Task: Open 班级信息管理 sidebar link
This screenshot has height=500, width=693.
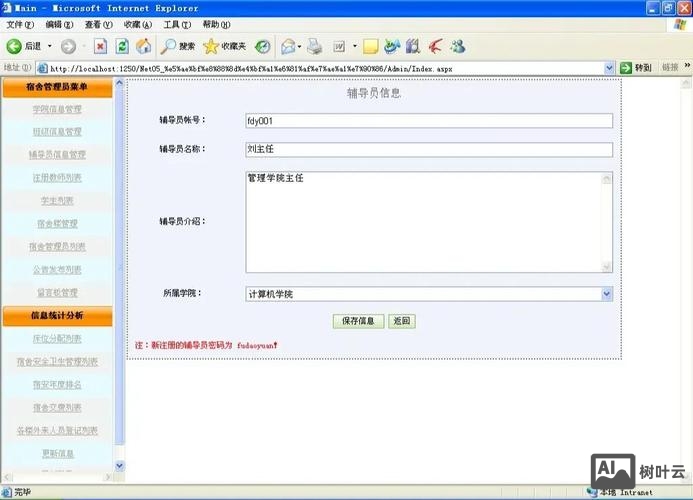Action: 57,132
